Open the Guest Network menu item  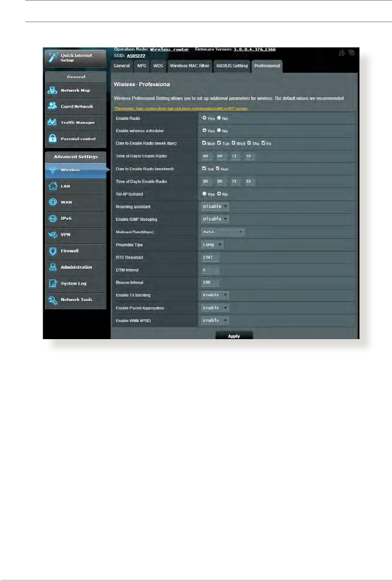click(76, 106)
